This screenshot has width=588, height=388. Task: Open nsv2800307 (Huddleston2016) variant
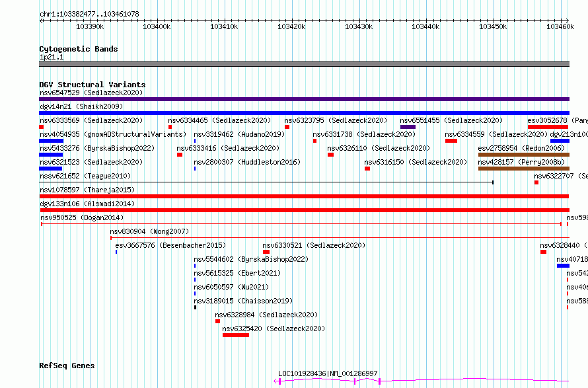click(x=247, y=162)
